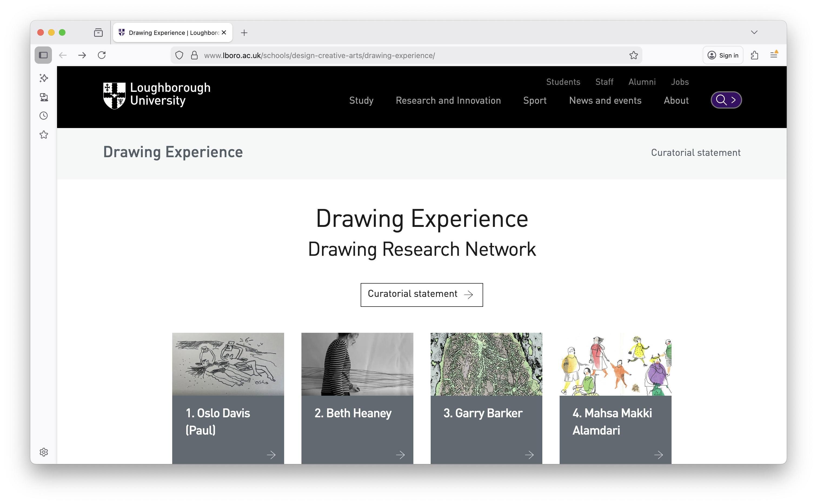Reload the current page
This screenshot has height=504, width=817.
(102, 55)
